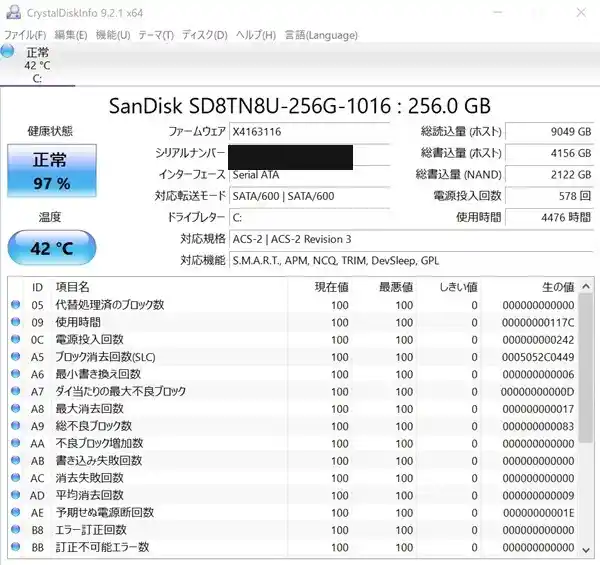The width and height of the screenshot is (600, 565).
Task: Close the CrystalDiskInfo window
Action: 581,13
